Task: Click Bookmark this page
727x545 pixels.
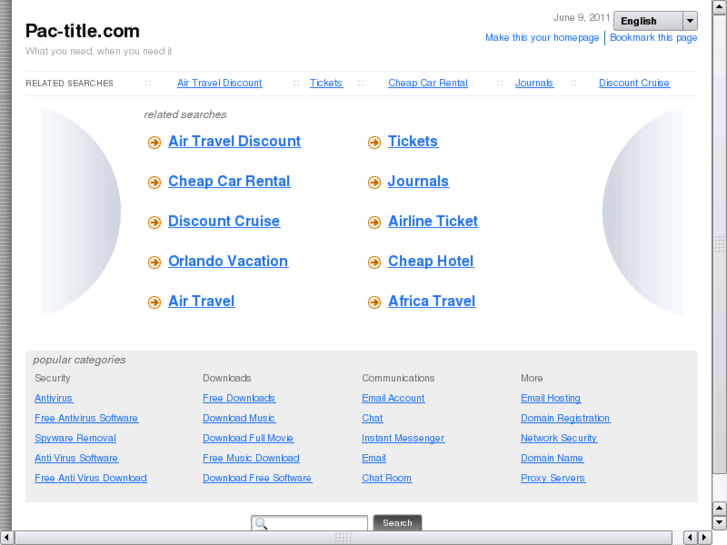Action: click(653, 38)
